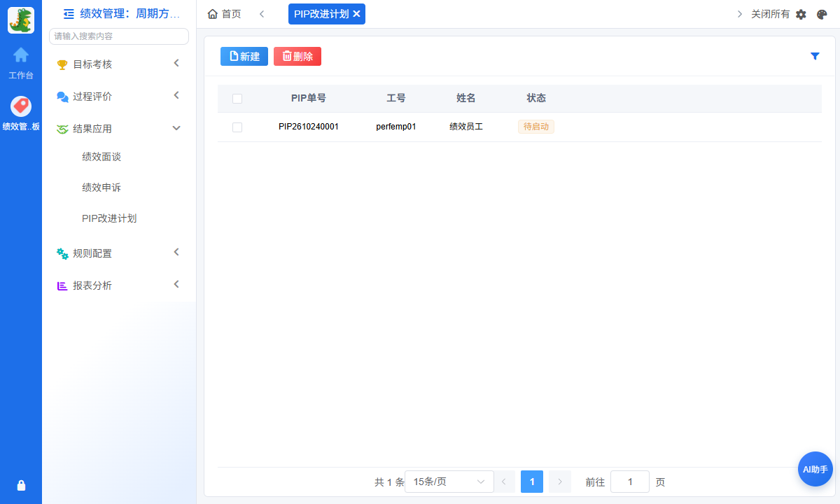Viewport: 840px width, 504px height.
Task: Click the 姓名 column header
Action: coord(466,99)
